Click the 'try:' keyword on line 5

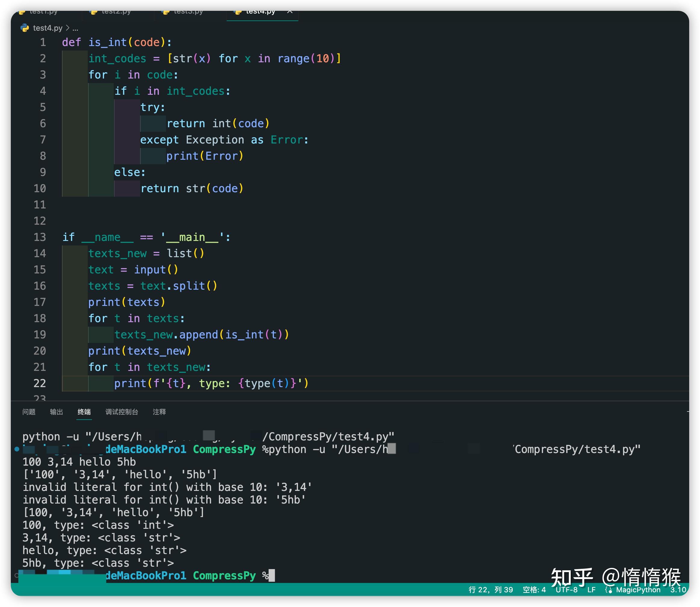(152, 107)
